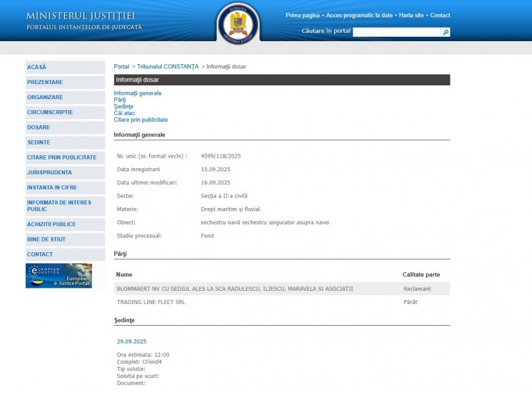Click the Data ultimei modificari label
The image size is (532, 393).
pos(147,182)
